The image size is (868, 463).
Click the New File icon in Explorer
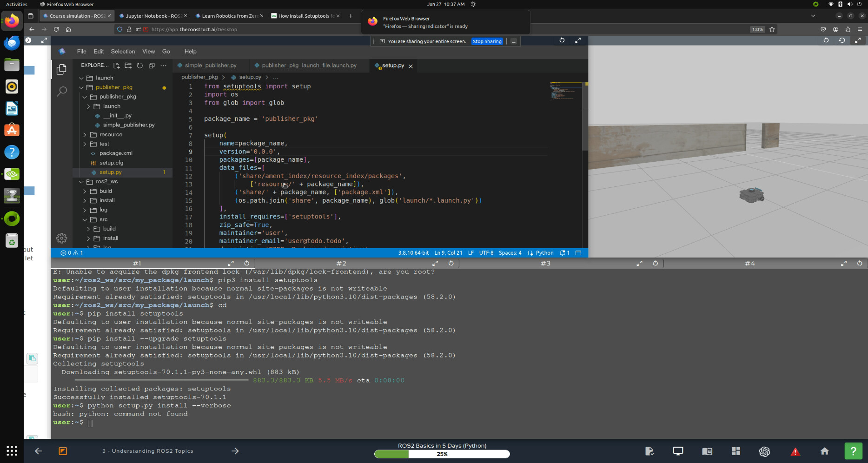[117, 66]
